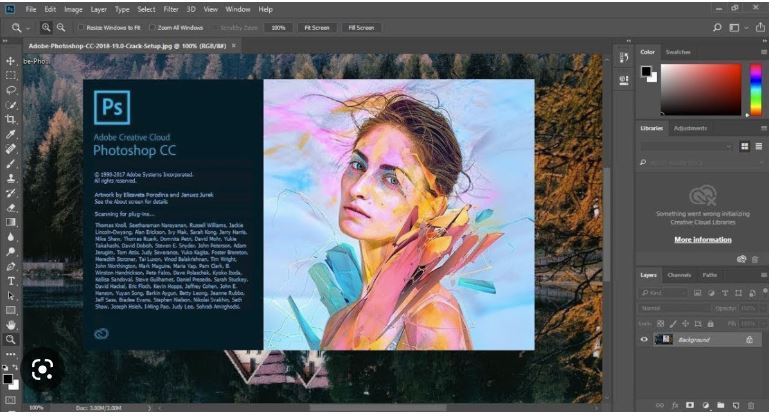
Task: Select the Move tool
Action: click(x=11, y=61)
